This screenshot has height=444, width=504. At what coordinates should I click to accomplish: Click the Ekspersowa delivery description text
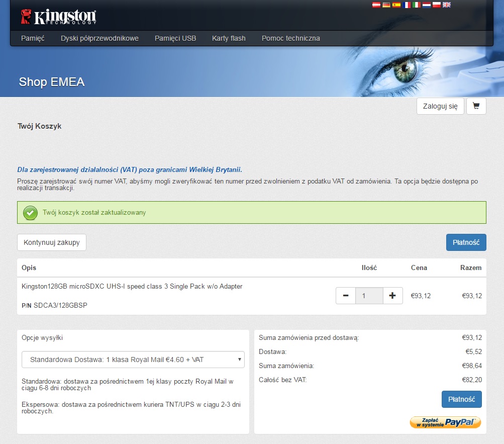[x=131, y=408]
